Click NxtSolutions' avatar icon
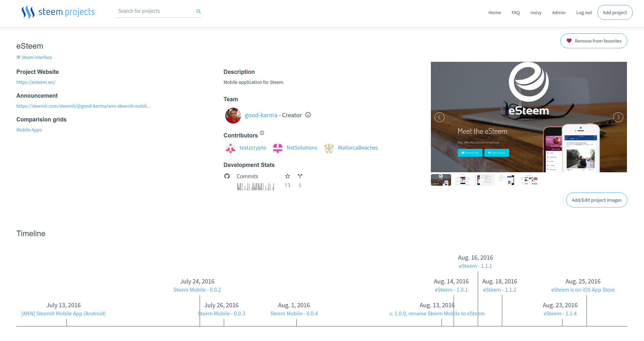 pyautogui.click(x=278, y=148)
